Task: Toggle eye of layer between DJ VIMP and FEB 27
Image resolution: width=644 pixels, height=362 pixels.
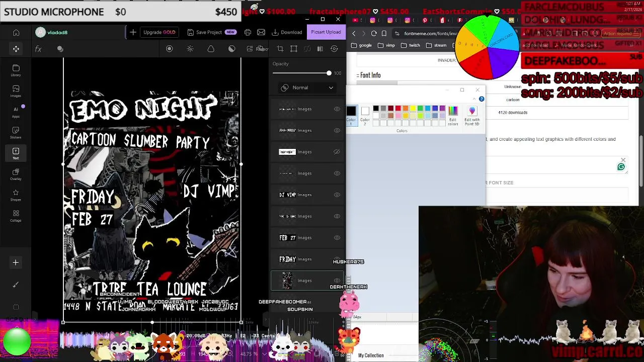Action: coord(337,216)
